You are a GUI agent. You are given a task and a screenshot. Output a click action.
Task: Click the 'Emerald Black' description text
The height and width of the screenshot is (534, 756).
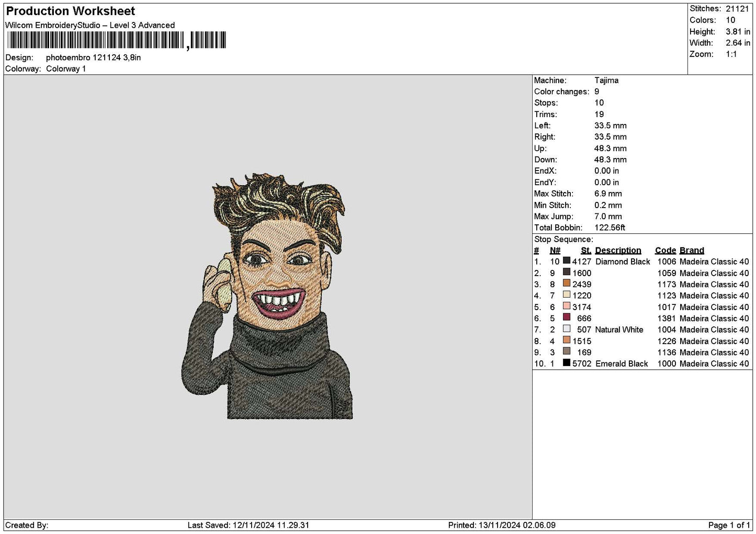(622, 363)
